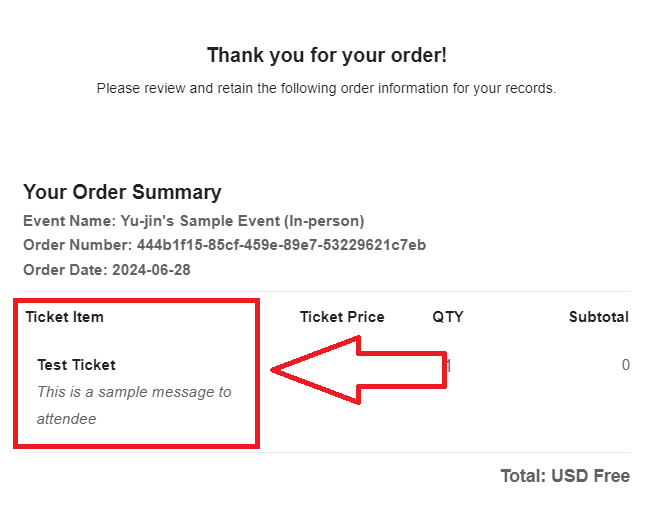Click the "Ticket Item" column header
The height and width of the screenshot is (510, 652).
tap(64, 317)
